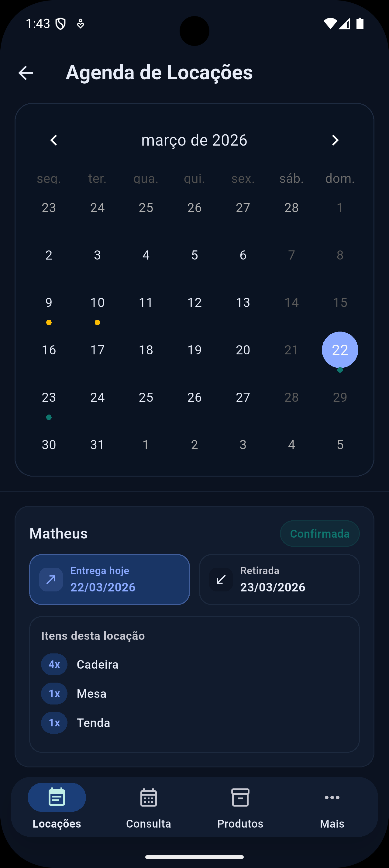The image size is (389, 868).
Task: Tap the Mais three-dots icon
Action: [332, 797]
